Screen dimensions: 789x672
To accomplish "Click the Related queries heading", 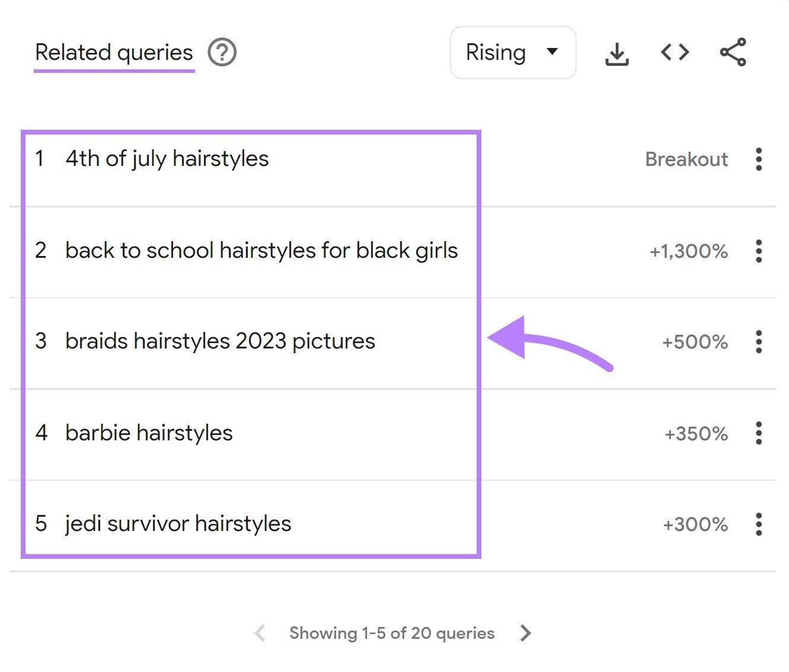I will (113, 52).
